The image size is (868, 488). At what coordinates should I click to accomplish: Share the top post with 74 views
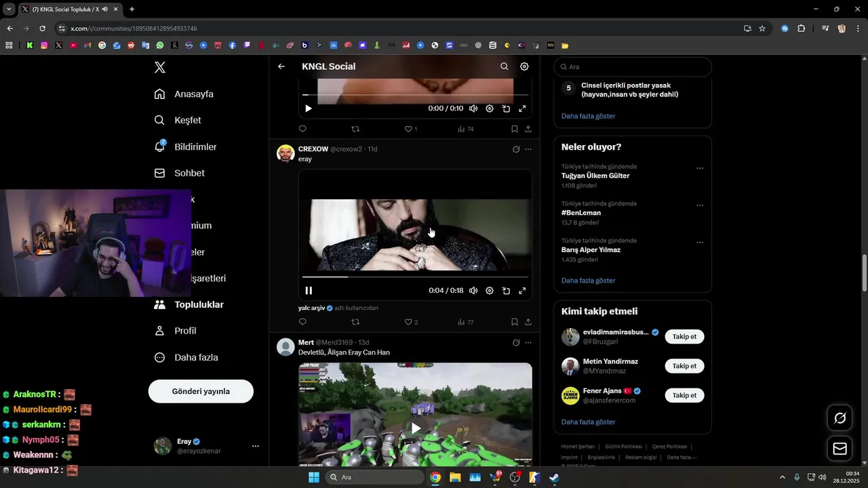(528, 129)
